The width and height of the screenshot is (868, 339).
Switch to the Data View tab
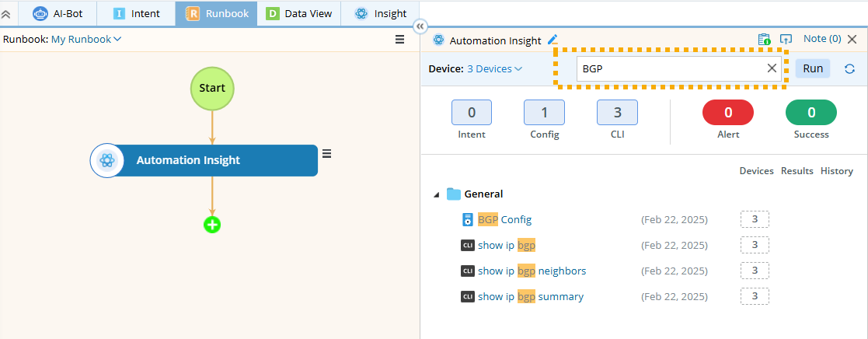298,13
